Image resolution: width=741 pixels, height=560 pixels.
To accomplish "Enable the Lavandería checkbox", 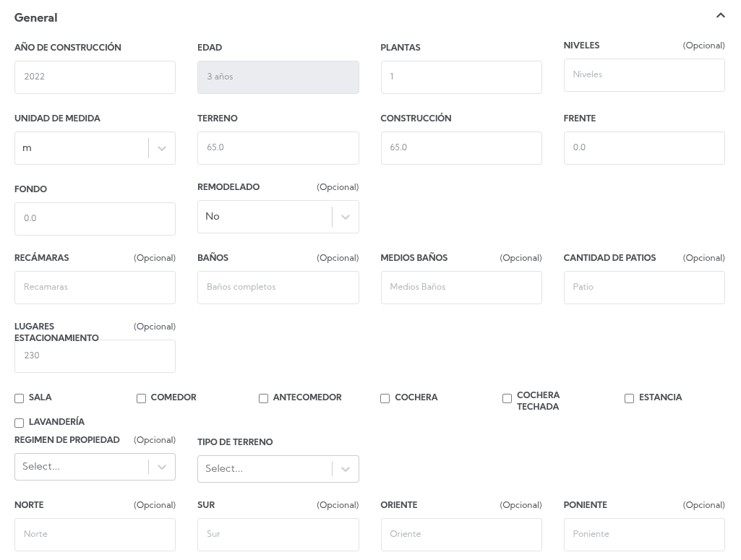I will pyautogui.click(x=20, y=423).
